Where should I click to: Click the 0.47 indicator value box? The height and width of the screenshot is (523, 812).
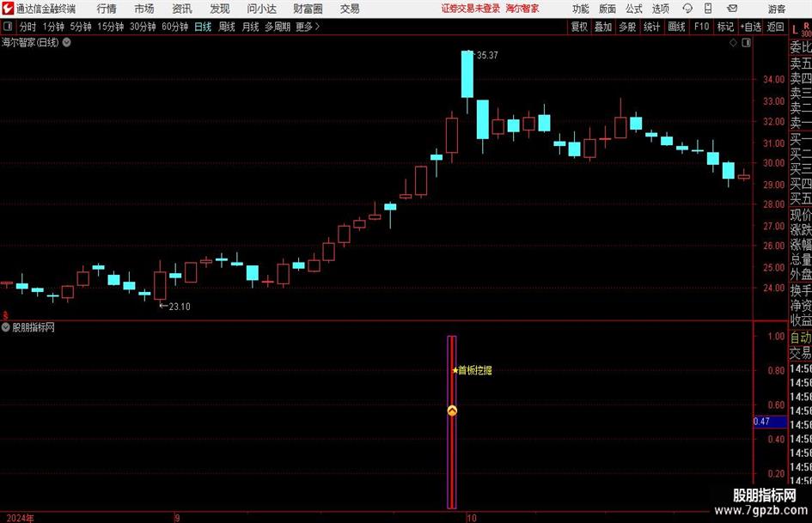(x=770, y=422)
